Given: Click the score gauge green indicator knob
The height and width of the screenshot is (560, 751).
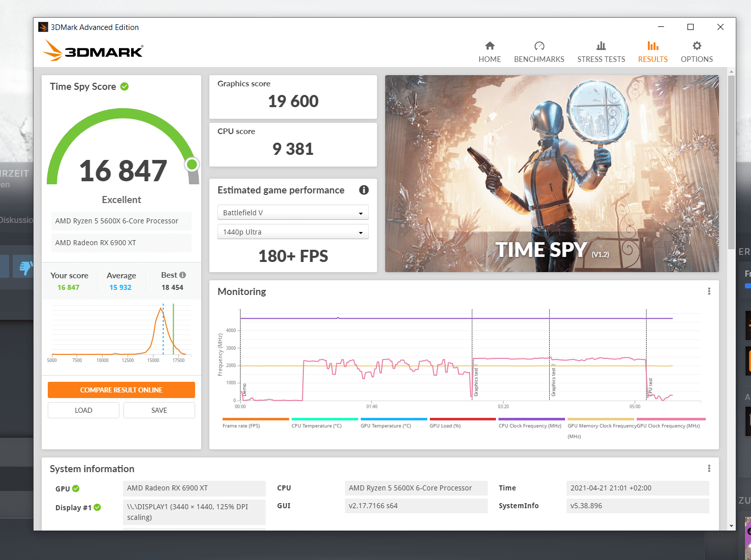Looking at the screenshot, I should tap(192, 164).
